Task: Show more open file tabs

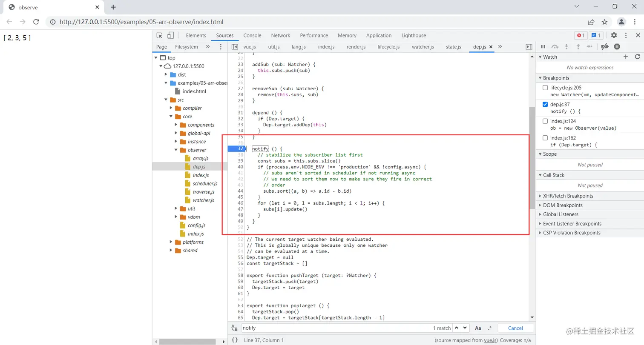Action: (x=500, y=47)
